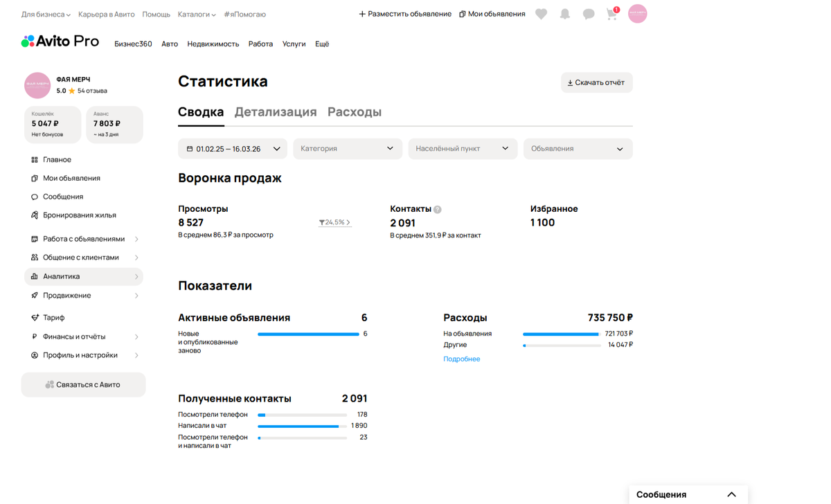Click the Скачать отчёт button

click(596, 82)
